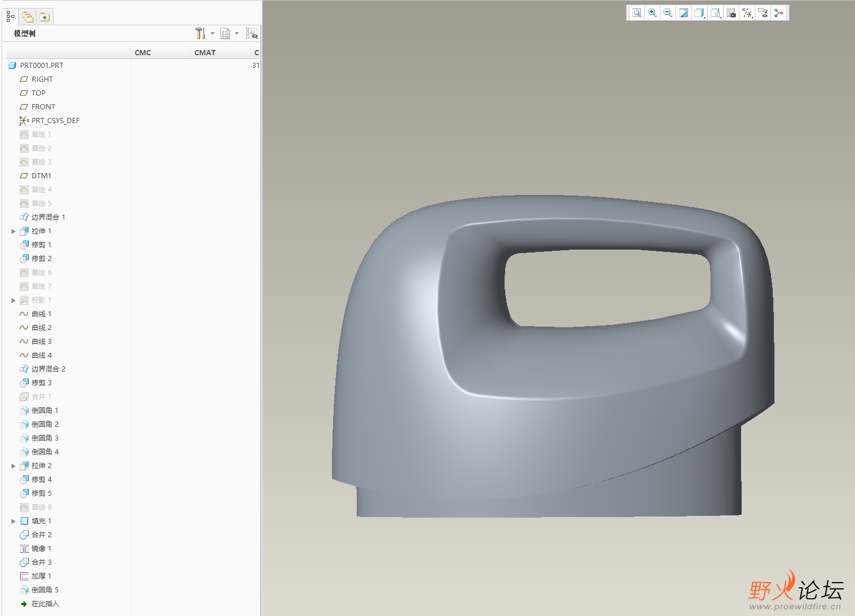Open the Display Style cube icon
Image resolution: width=855 pixels, height=616 pixels.
(699, 13)
